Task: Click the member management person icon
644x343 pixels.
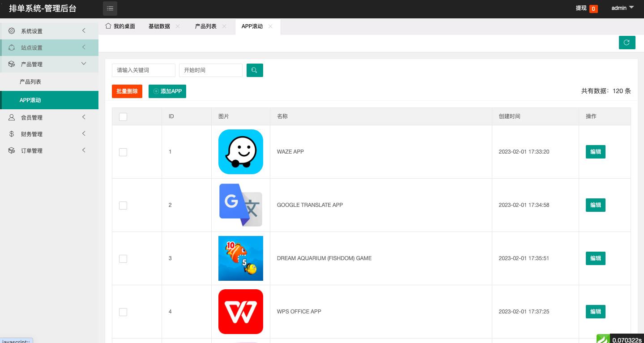Action: tap(12, 117)
